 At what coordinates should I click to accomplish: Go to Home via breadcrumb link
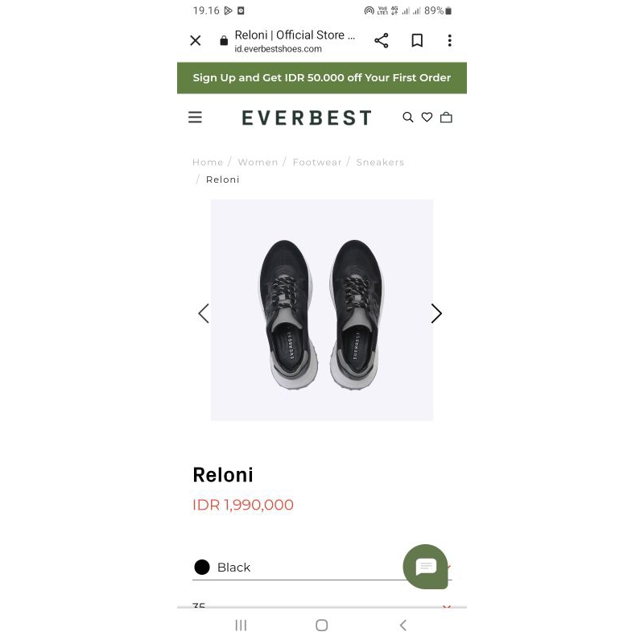[207, 162]
